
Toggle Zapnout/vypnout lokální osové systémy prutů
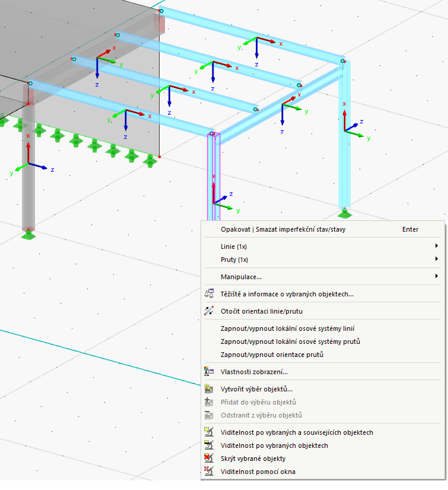point(322,342)
